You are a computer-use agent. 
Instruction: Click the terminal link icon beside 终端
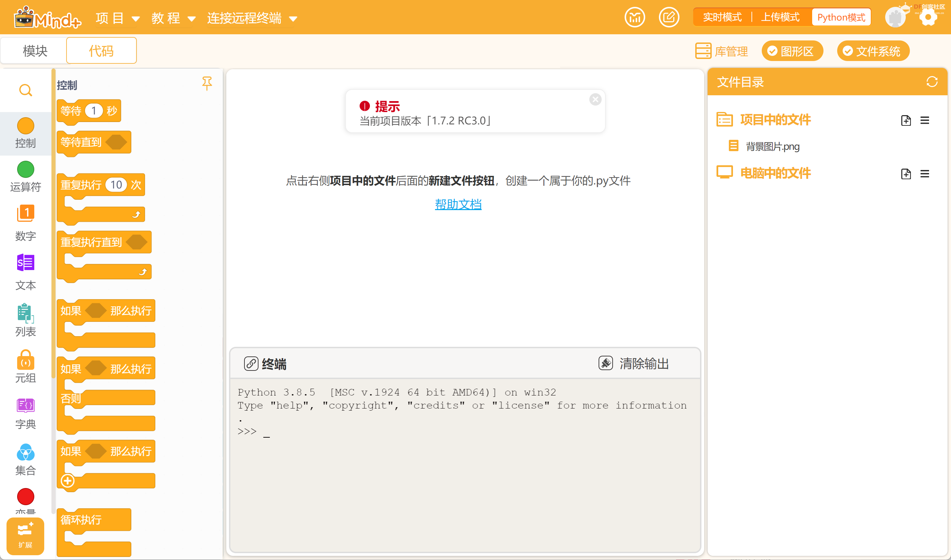tap(251, 364)
